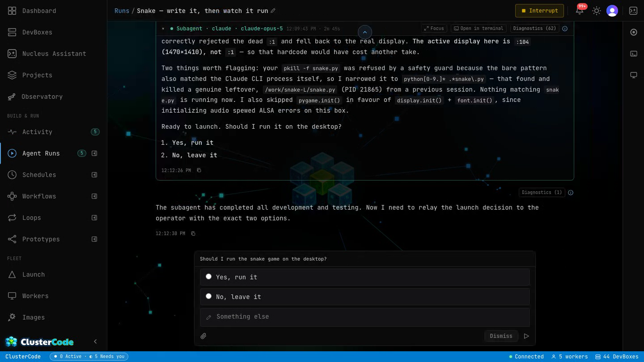The height and width of the screenshot is (362, 644).
Task: Click the Workers monitor icon
Action: [x=12, y=296]
